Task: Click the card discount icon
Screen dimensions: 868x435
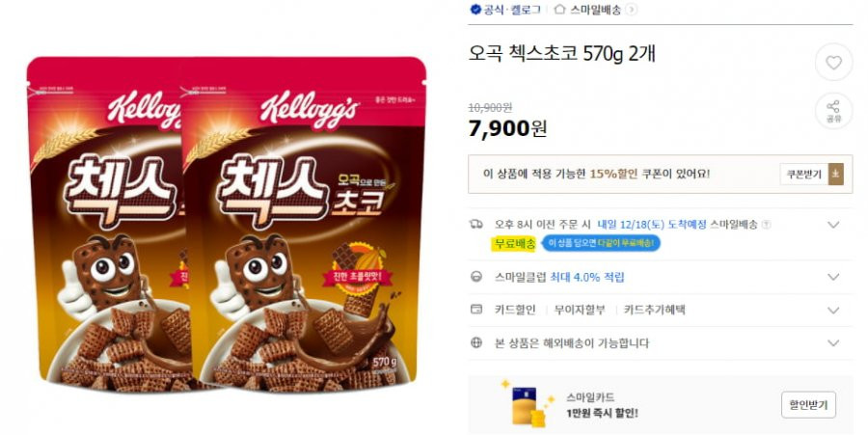Action: pyautogui.click(x=476, y=310)
